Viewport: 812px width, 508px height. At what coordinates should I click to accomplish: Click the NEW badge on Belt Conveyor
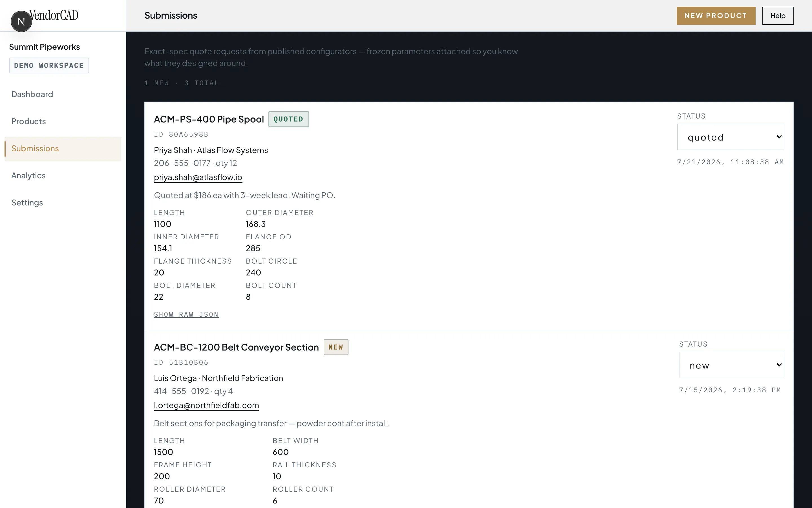tap(336, 347)
